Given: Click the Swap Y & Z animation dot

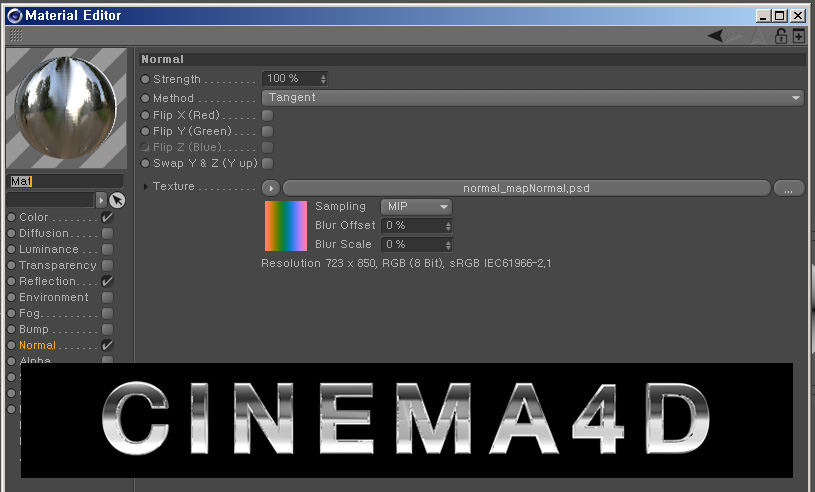Looking at the screenshot, I should (x=145, y=163).
